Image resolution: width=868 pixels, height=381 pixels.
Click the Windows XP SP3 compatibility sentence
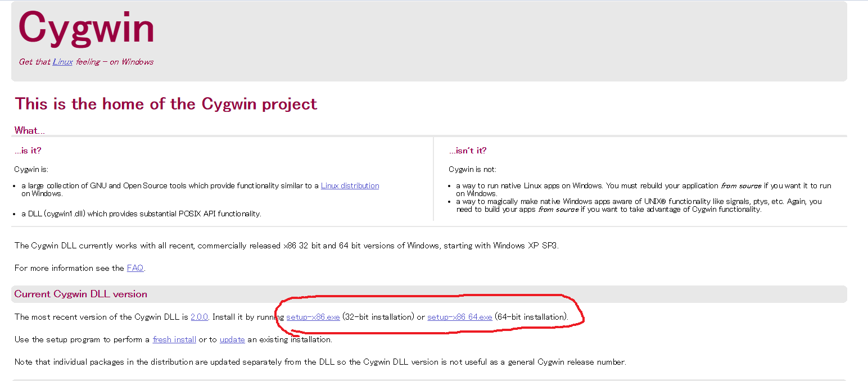[x=287, y=246]
